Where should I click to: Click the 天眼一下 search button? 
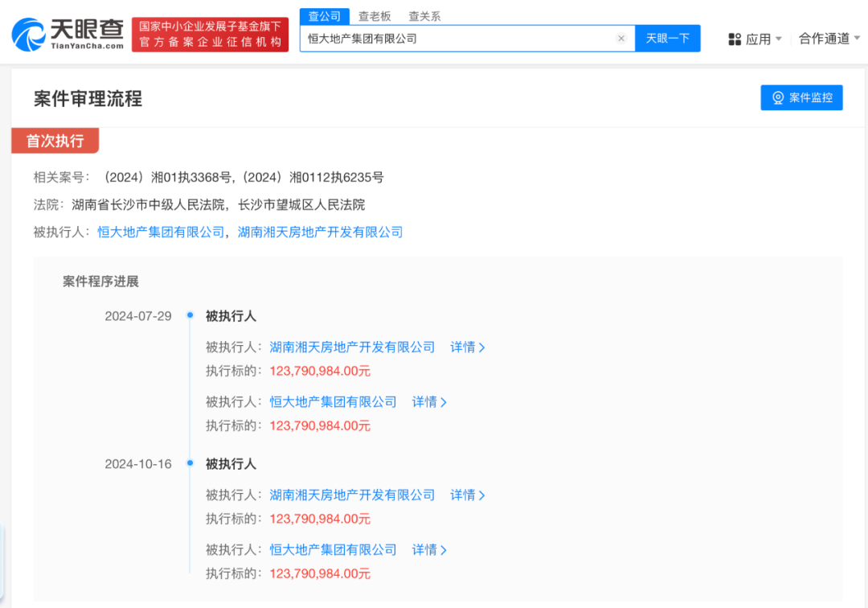[668, 39]
